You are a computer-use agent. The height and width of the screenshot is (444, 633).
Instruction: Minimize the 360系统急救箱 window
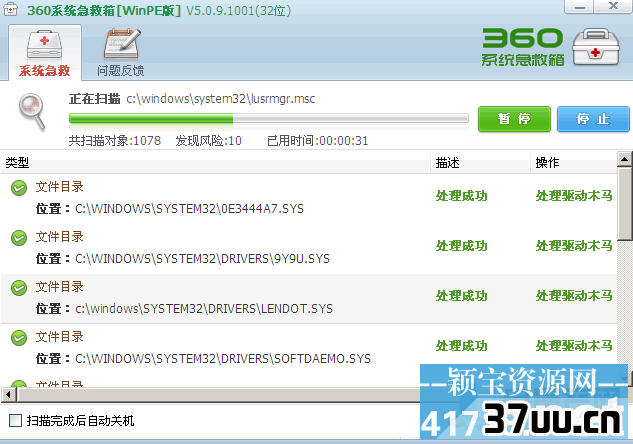579,6
